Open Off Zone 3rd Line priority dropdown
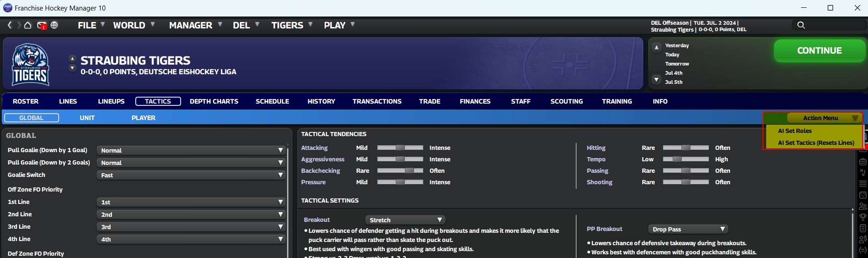This screenshot has width=868, height=258. coord(191,227)
